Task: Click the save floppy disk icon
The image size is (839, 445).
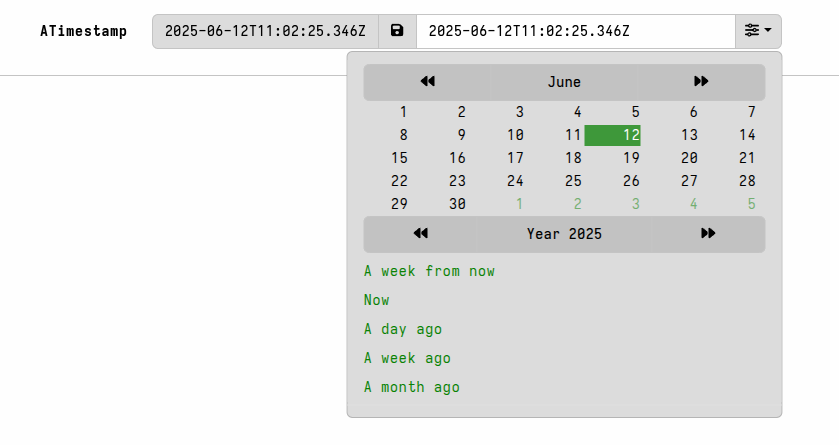Action: (x=397, y=31)
